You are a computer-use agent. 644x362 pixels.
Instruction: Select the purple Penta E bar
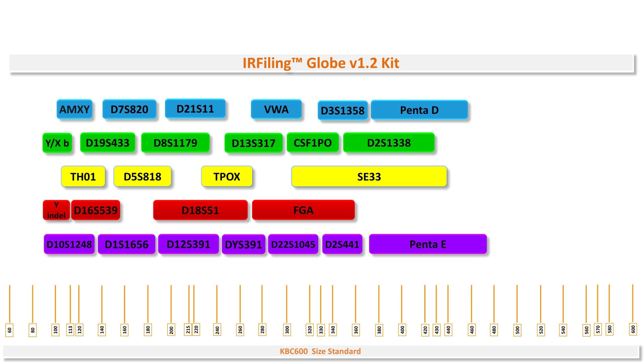point(428,244)
